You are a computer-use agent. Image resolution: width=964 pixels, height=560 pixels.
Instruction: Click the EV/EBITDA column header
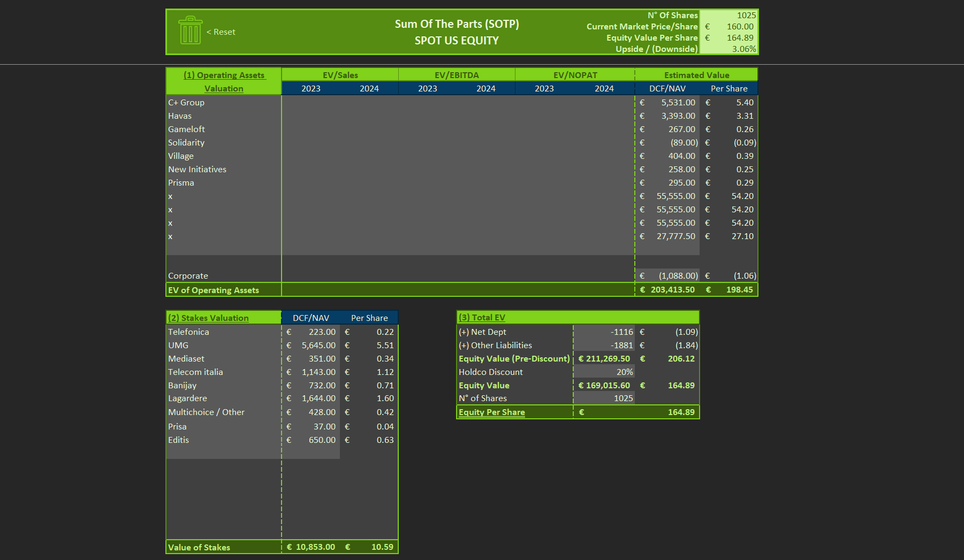pos(457,75)
